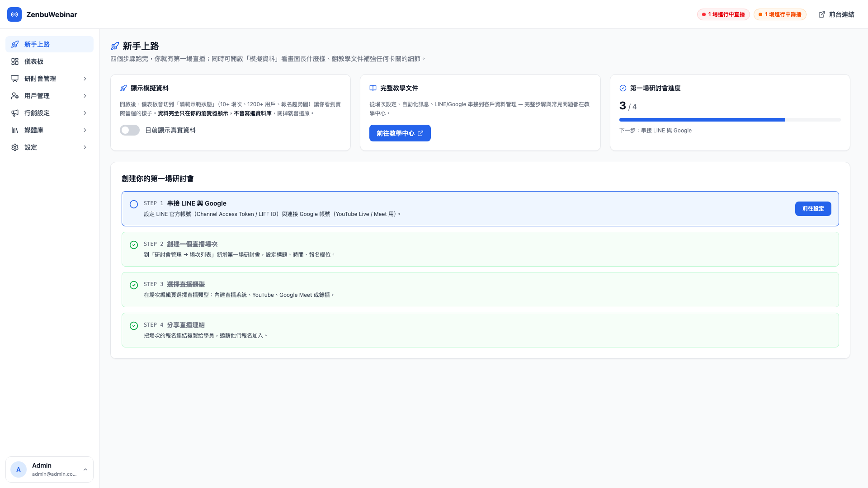868x488 pixels.
Task: Click the 創建你的第一場研討會 heading
Action: [157, 178]
